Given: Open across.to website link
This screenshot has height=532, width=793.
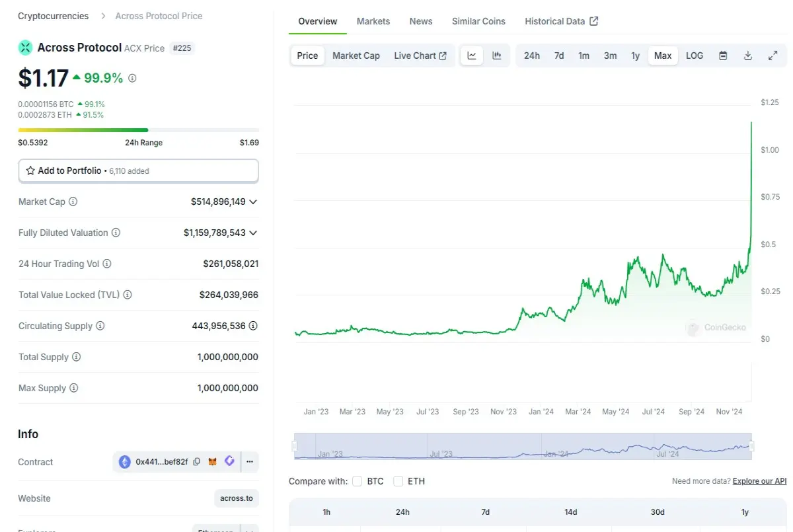Looking at the screenshot, I should coord(237,498).
